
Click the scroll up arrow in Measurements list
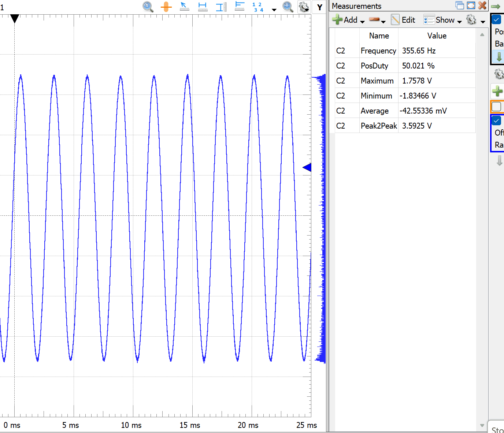tap(482, 35)
